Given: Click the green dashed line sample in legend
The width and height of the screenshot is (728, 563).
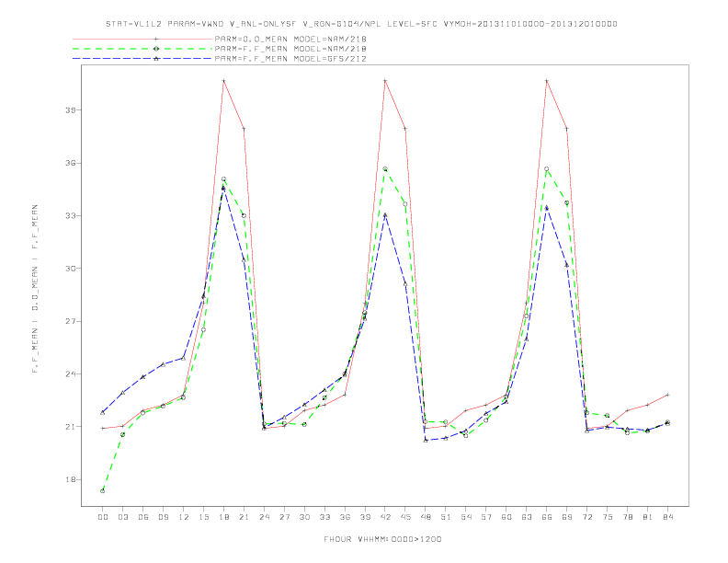Looking at the screenshot, I should coord(142,49).
